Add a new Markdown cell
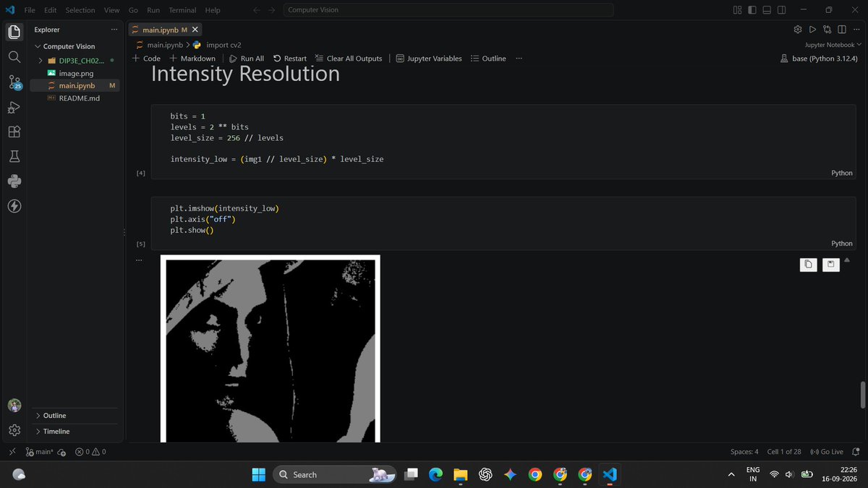Viewport: 868px width, 488px height. (192, 59)
